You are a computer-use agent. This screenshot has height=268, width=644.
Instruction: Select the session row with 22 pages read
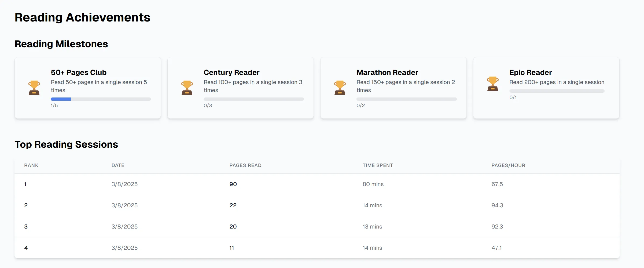[x=317, y=205]
